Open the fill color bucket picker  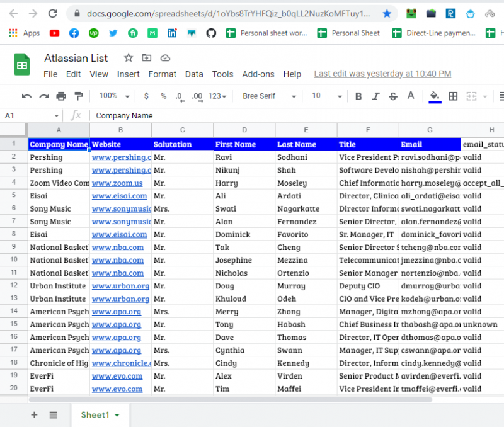[x=435, y=96]
